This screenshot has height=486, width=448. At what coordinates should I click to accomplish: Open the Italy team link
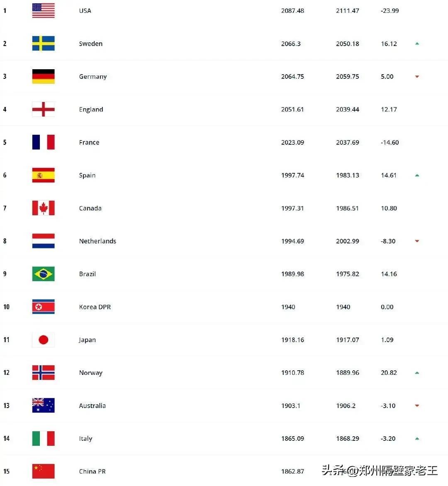coord(85,439)
